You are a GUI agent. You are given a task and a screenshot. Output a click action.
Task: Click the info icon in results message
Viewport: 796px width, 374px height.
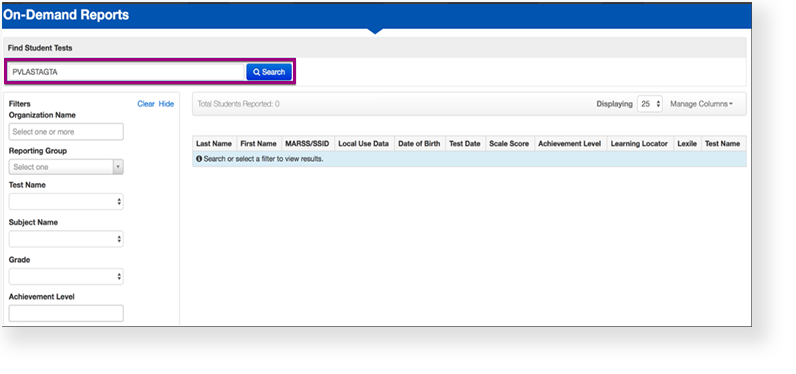point(199,159)
